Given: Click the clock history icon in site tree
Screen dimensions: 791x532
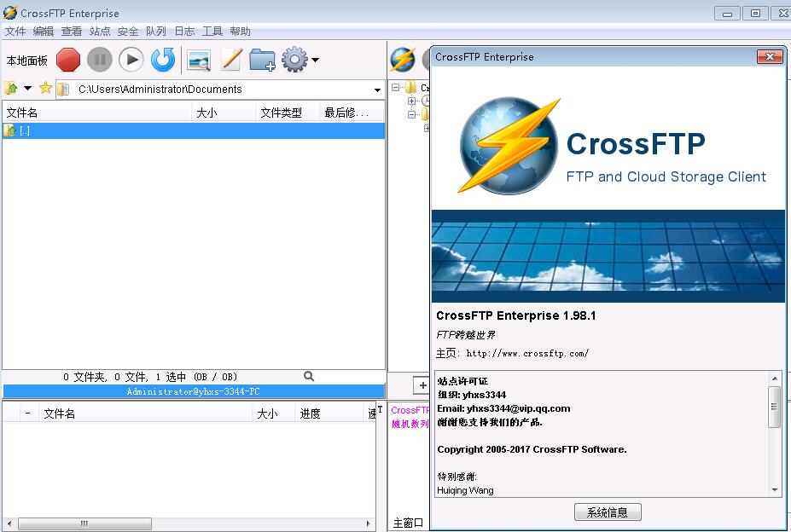Looking at the screenshot, I should pyautogui.click(x=425, y=101).
